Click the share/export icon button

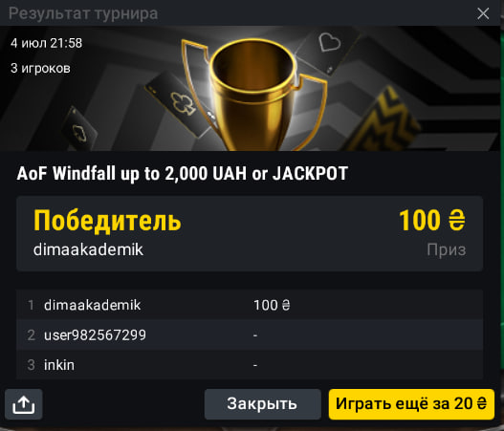pos(24,404)
